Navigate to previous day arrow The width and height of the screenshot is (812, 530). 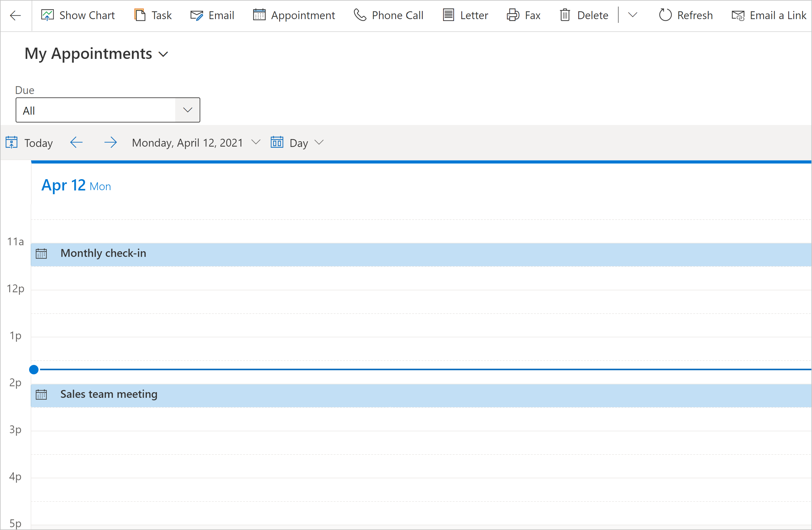coord(76,143)
